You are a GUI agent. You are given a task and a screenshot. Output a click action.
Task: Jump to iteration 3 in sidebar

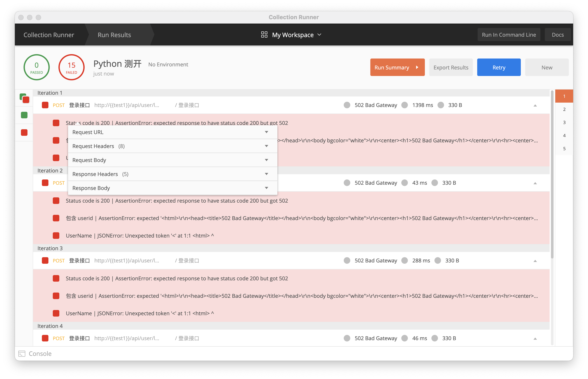click(564, 122)
